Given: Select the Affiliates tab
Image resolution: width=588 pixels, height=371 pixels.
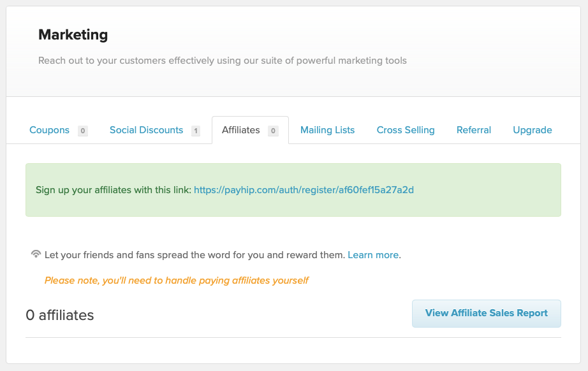Looking at the screenshot, I should 241,130.
